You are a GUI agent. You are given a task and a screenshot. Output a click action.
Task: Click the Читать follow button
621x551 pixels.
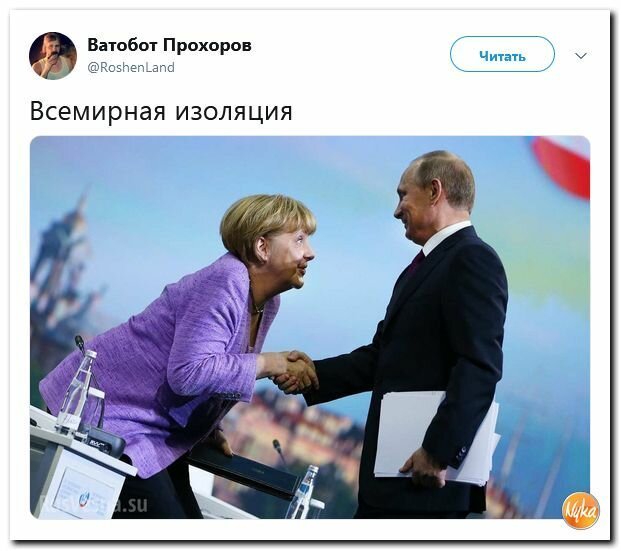click(x=502, y=54)
